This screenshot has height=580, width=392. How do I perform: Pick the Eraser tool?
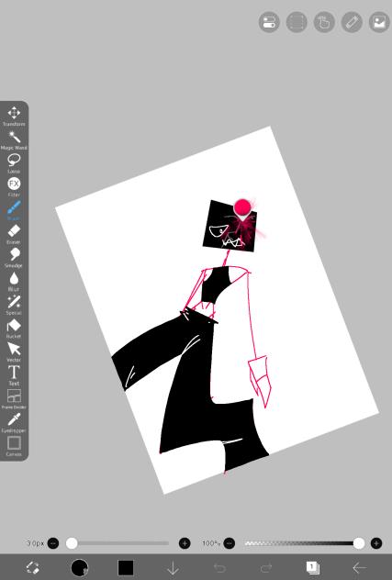[14, 234]
